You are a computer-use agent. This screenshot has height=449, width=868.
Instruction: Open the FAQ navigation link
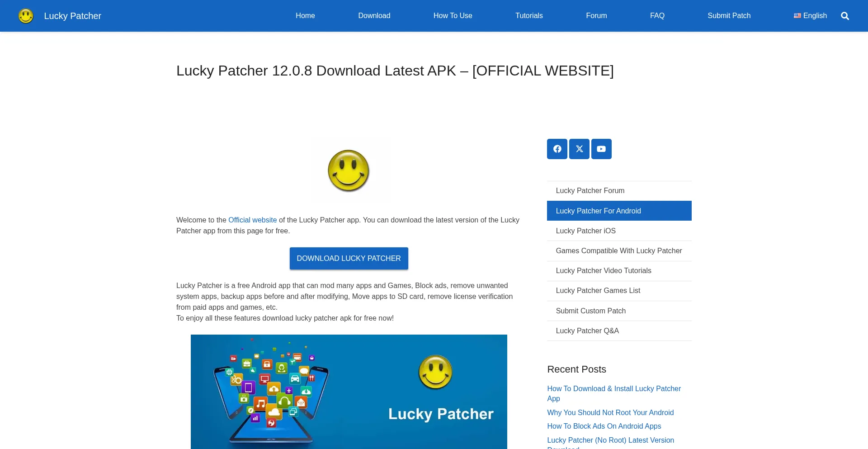pos(657,15)
